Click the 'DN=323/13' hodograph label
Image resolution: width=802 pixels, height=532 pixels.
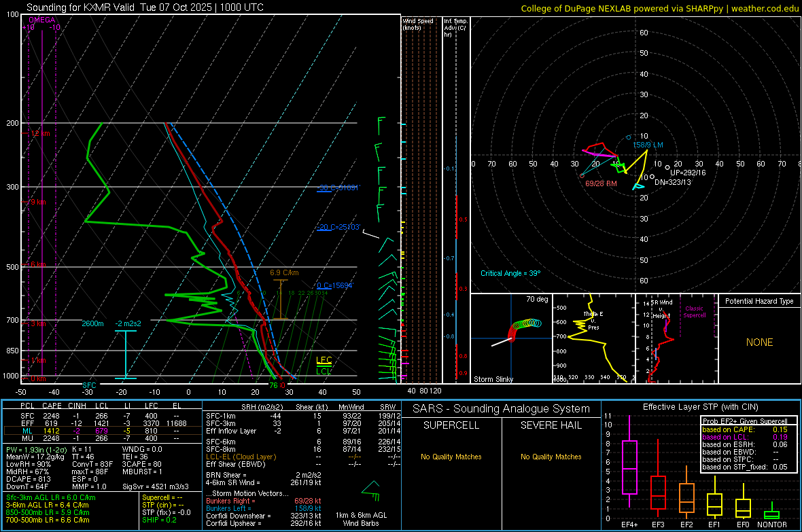[x=673, y=182]
